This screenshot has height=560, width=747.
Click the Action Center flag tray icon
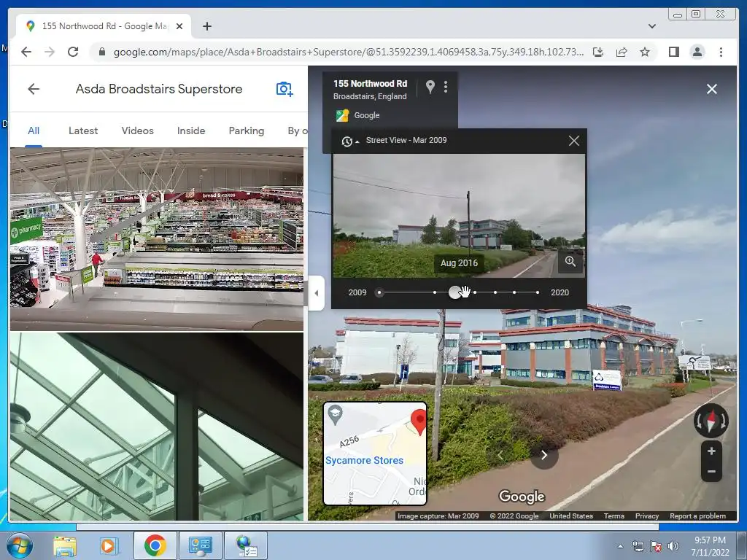click(x=656, y=547)
